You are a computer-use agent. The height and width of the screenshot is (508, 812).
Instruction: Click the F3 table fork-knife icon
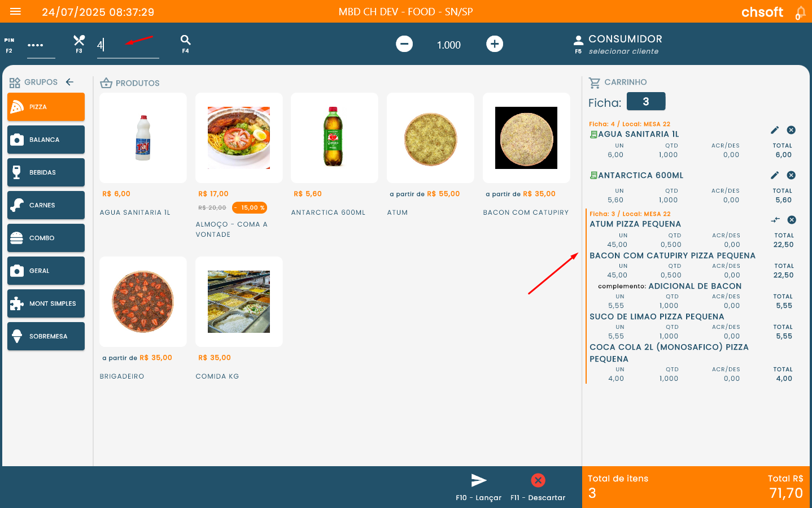click(x=79, y=41)
